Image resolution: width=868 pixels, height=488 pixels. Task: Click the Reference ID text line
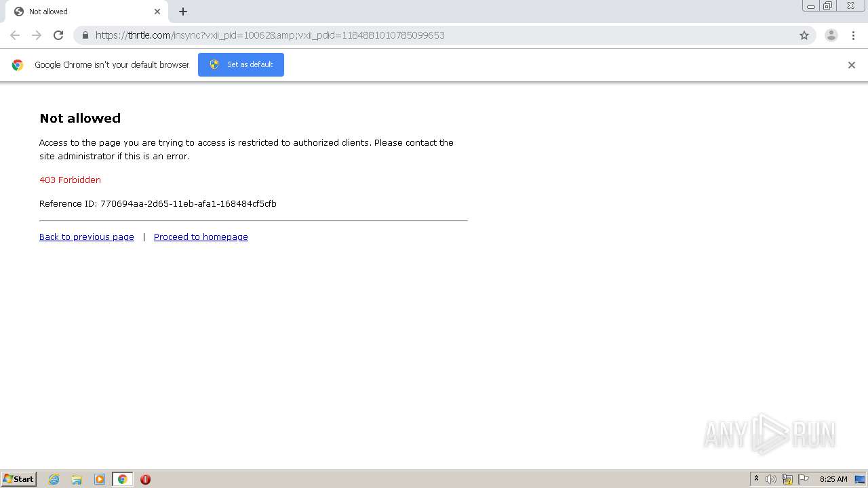click(158, 203)
